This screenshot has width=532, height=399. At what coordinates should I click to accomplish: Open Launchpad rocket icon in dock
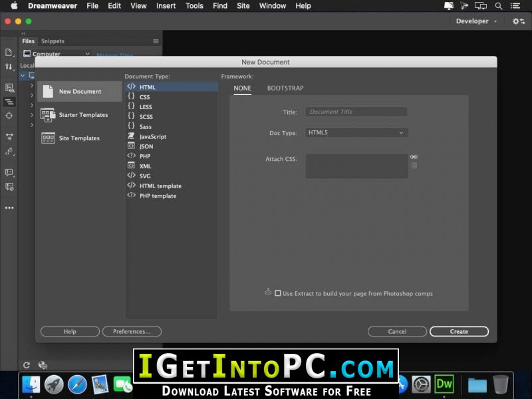[x=54, y=385]
